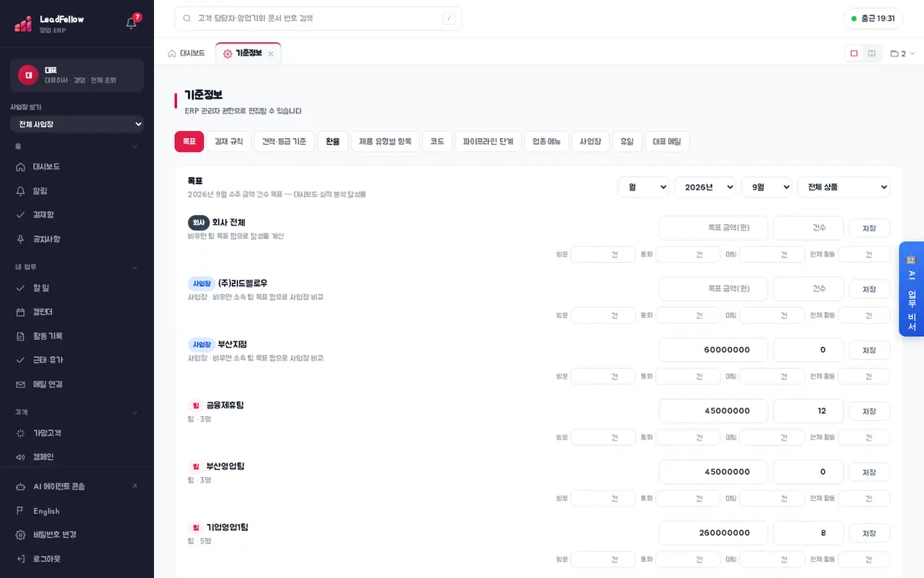Close the 기준정보 tab
924x578 pixels.
tap(270, 54)
